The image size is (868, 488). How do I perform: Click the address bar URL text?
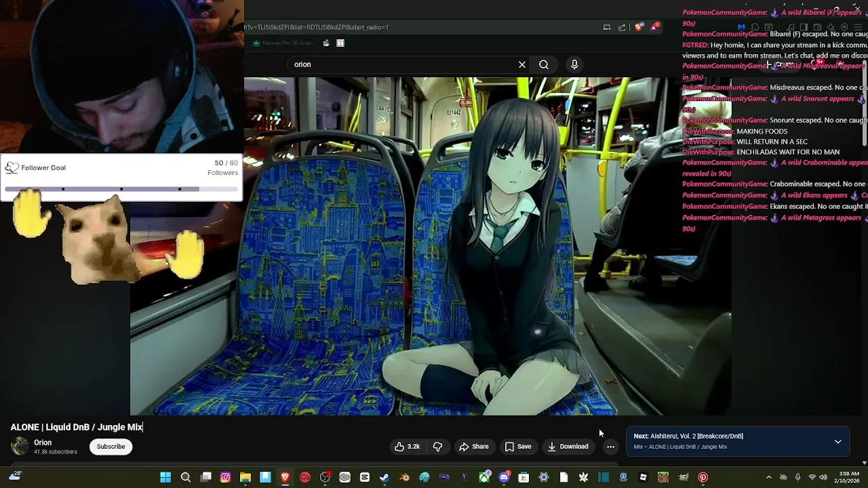(x=317, y=27)
